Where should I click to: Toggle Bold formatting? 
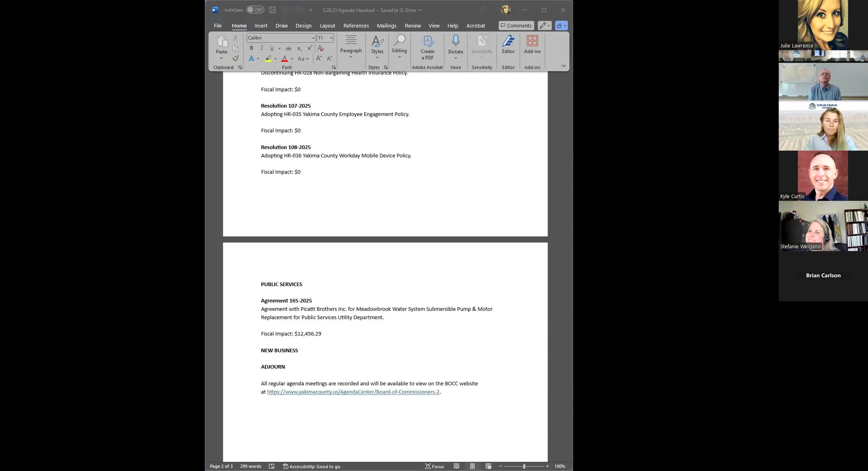(251, 48)
